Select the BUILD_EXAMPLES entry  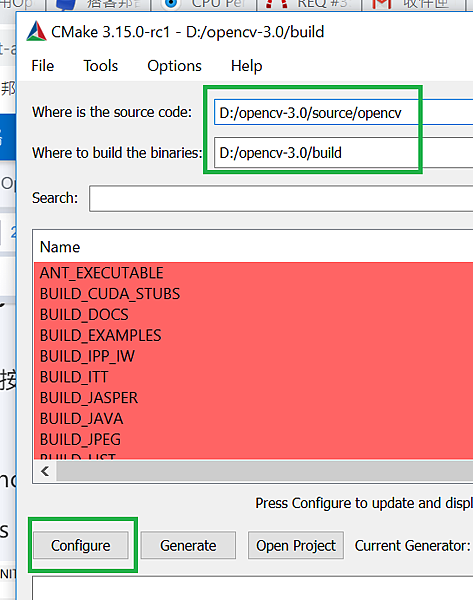coord(253,336)
